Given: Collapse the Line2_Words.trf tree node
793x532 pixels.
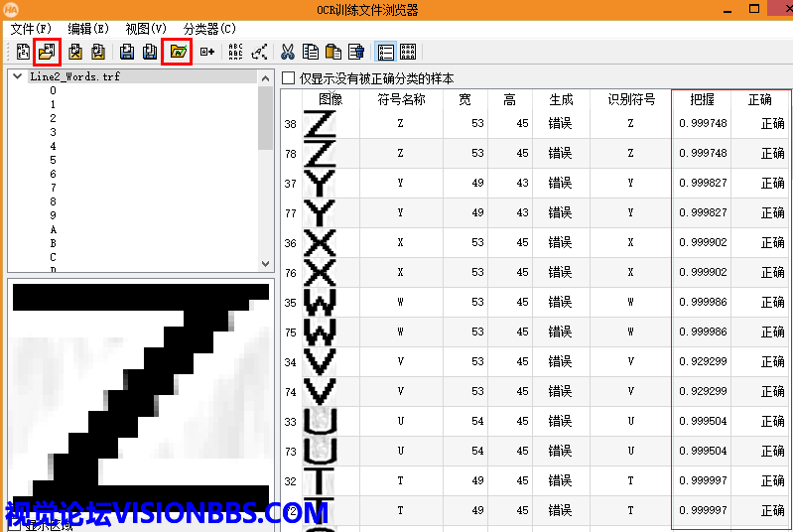Looking at the screenshot, I should click(19, 76).
